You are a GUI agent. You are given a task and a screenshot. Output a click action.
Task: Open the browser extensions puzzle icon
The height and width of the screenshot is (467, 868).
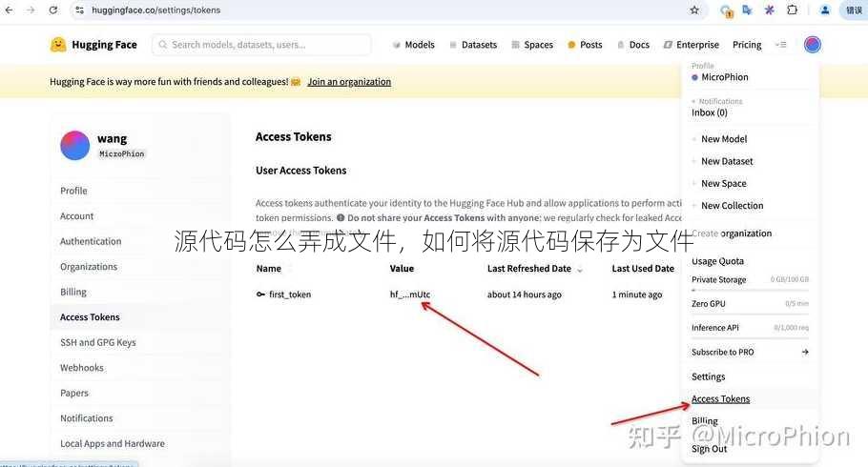(x=792, y=10)
